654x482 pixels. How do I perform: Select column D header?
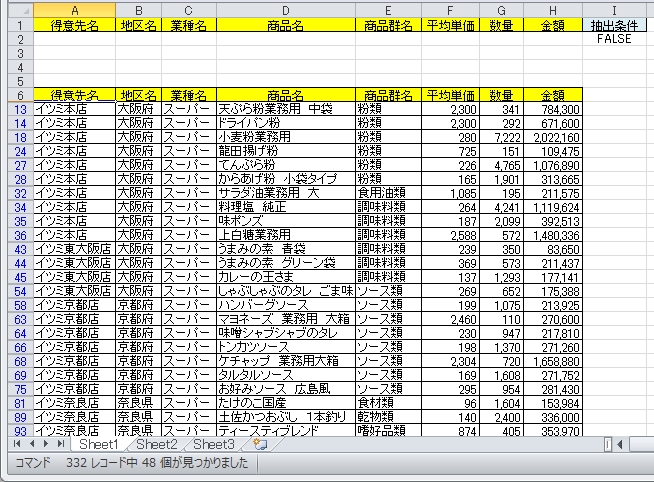[285, 10]
